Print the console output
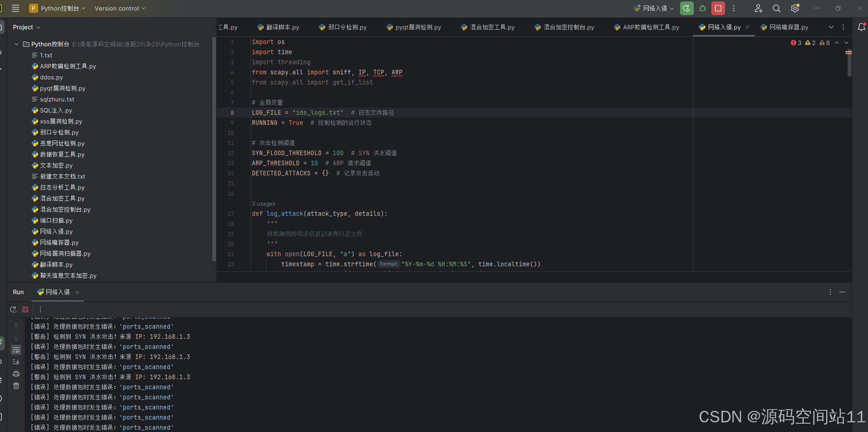 [x=16, y=373]
